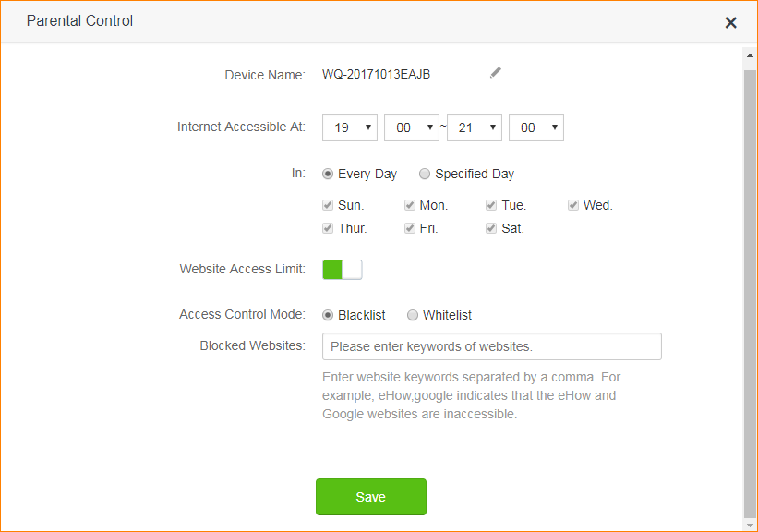Toggle the Fri. checkbox

(410, 228)
